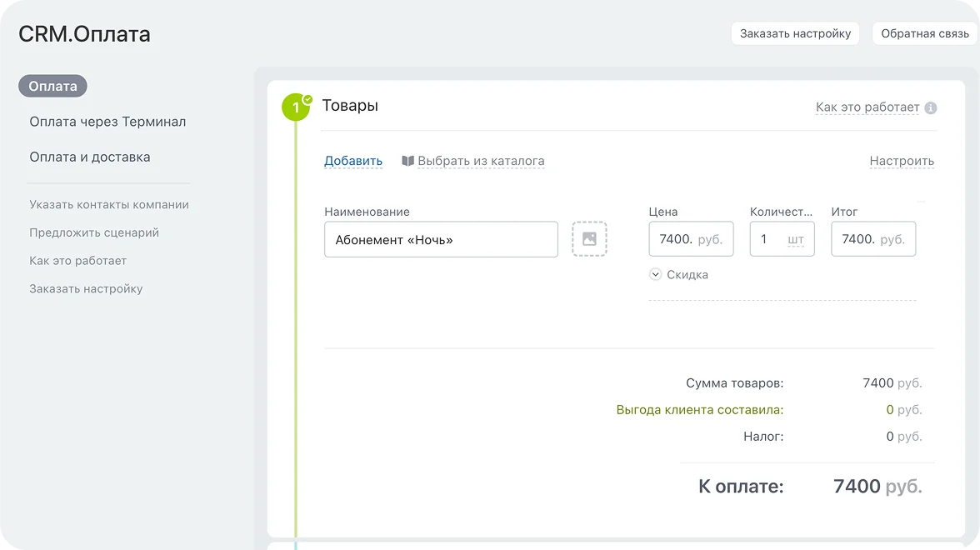Click the 'Обратная связь' button

tap(924, 33)
